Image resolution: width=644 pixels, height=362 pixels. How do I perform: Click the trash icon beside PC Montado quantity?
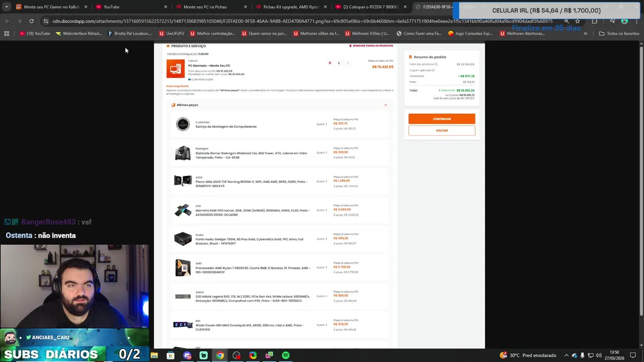(x=330, y=63)
